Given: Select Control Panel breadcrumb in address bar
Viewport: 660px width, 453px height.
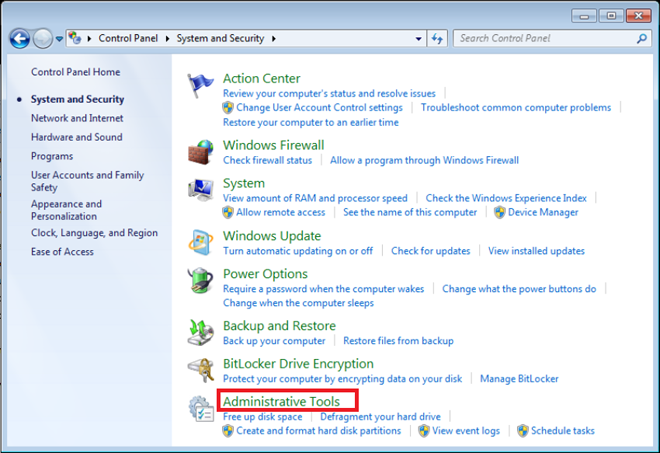Looking at the screenshot, I should [128, 38].
